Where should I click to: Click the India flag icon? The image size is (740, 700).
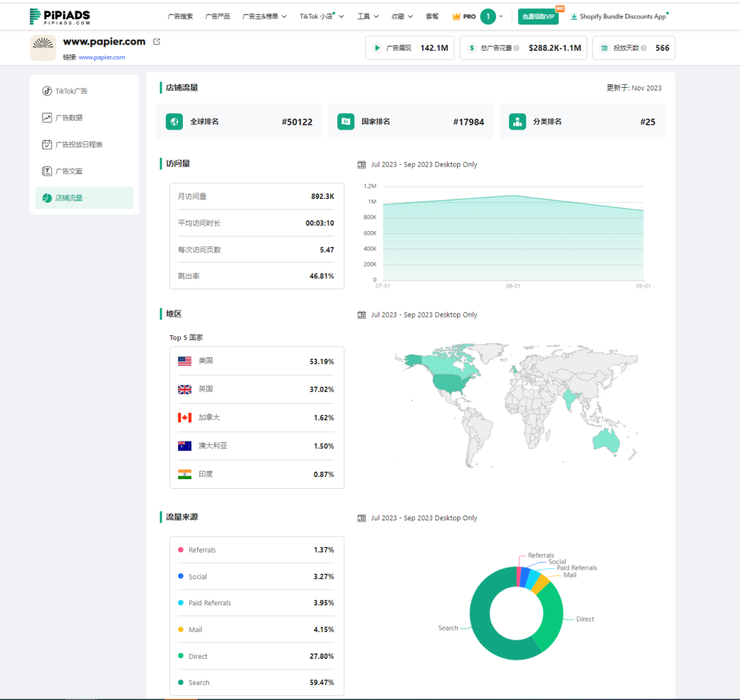coord(184,474)
